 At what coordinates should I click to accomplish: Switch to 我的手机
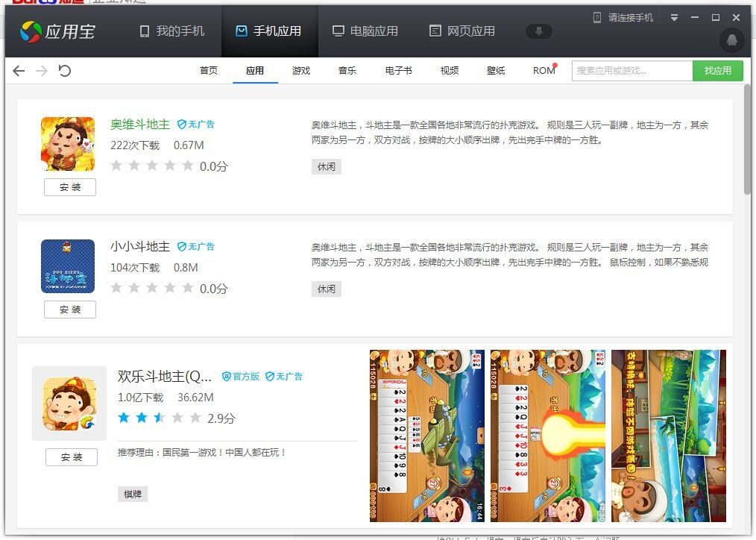(173, 31)
